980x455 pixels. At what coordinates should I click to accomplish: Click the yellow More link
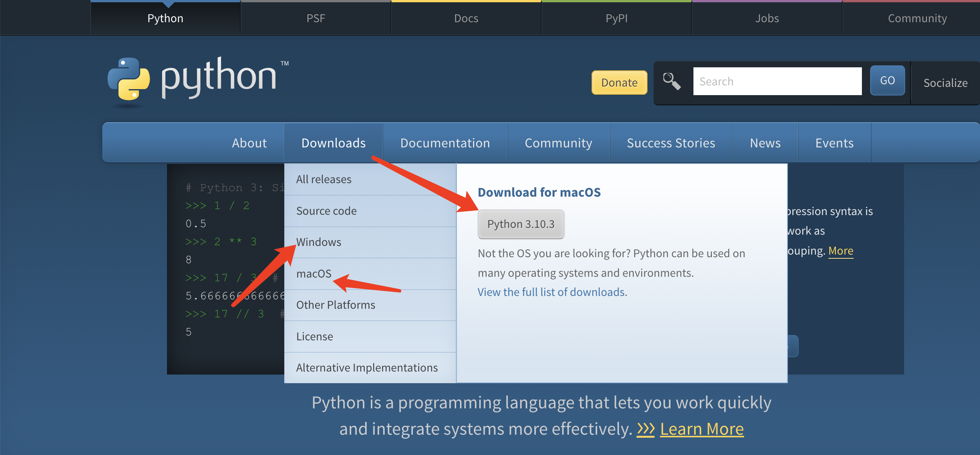pyautogui.click(x=840, y=251)
